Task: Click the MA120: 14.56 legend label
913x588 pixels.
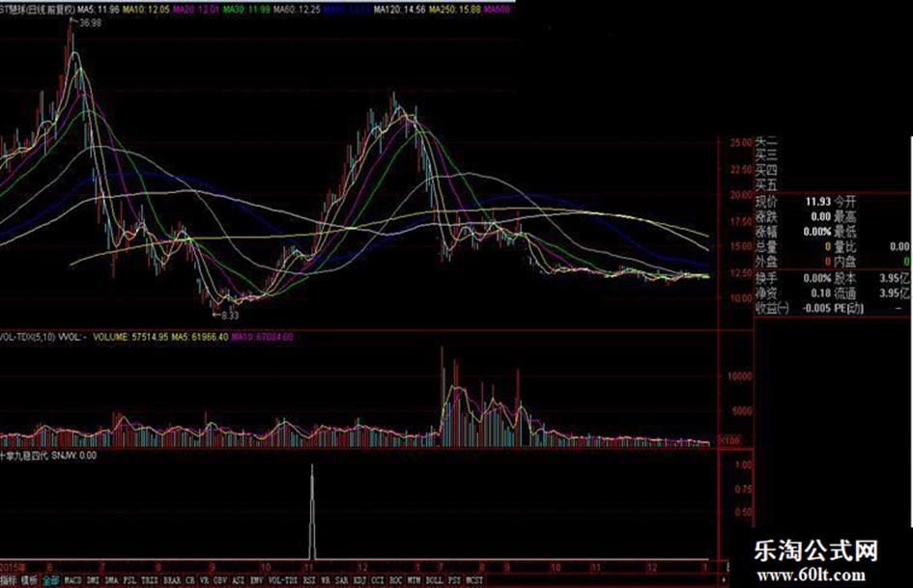Action: [x=399, y=10]
